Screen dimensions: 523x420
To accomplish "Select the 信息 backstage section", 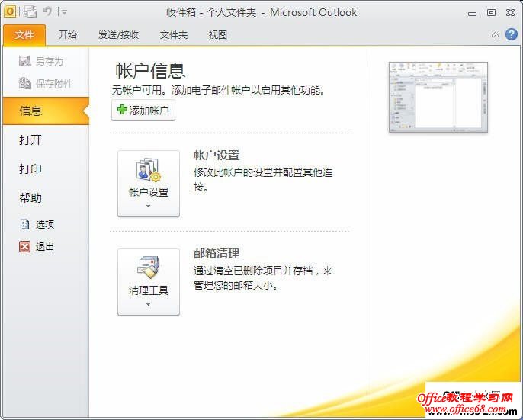I will click(46, 111).
